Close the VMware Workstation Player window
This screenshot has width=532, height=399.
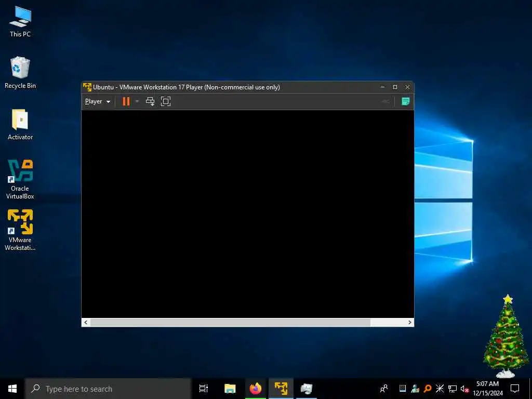click(x=407, y=87)
